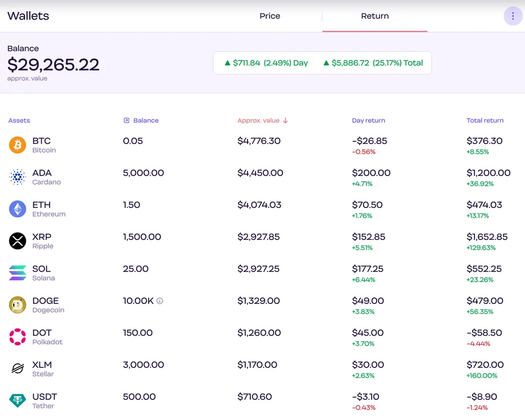Click the XRP total return $1,652.85

point(487,237)
